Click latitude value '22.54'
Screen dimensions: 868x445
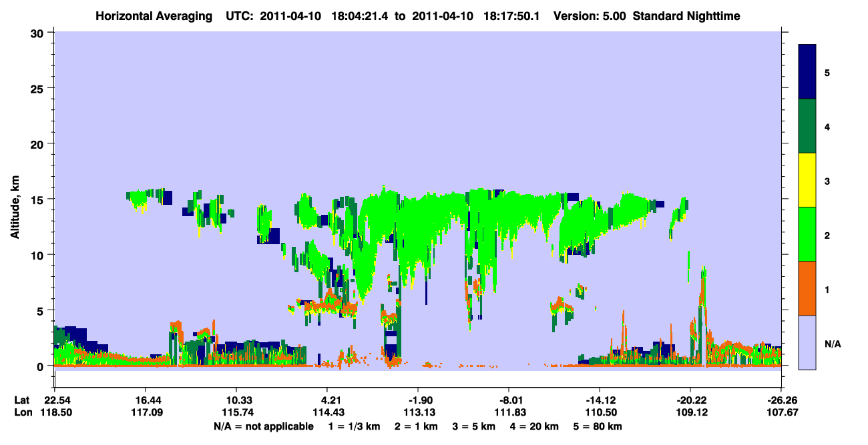(55, 400)
